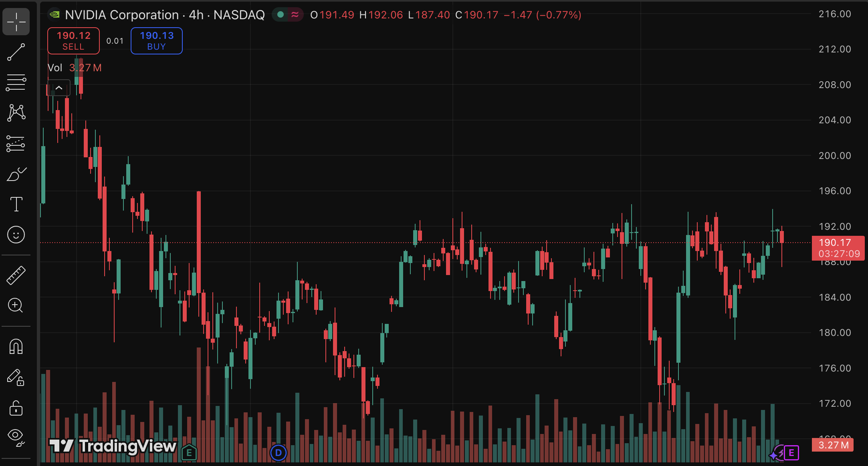Click the Zoom In magnifier tool
Viewport: 868px width, 466px height.
point(16,305)
